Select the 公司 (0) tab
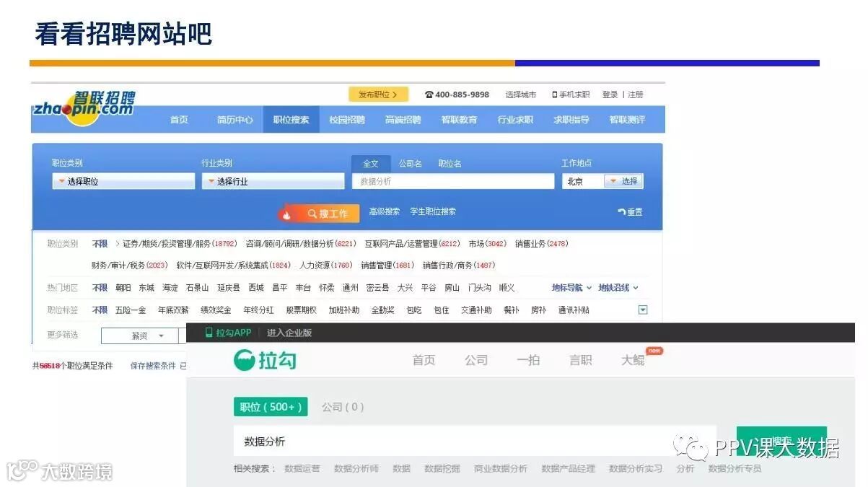Image resolution: width=868 pixels, height=487 pixels. pos(343,407)
